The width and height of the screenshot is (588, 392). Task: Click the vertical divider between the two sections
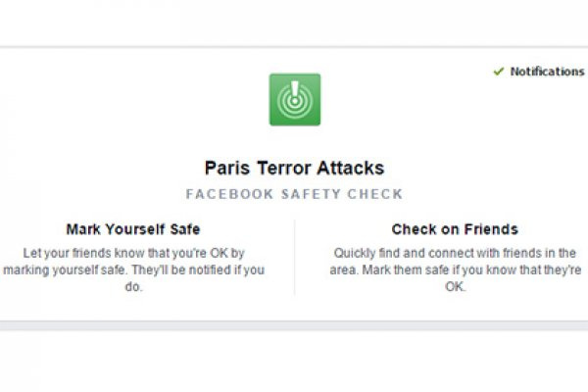click(294, 257)
